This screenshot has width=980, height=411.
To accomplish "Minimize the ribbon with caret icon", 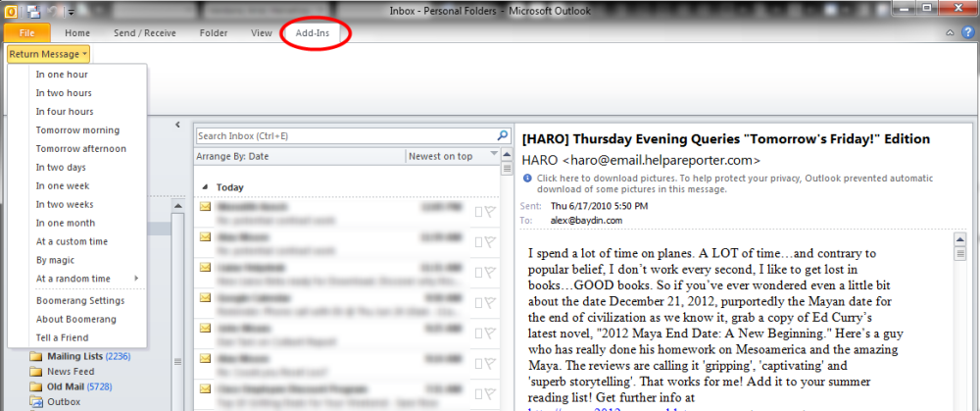I will point(950,33).
